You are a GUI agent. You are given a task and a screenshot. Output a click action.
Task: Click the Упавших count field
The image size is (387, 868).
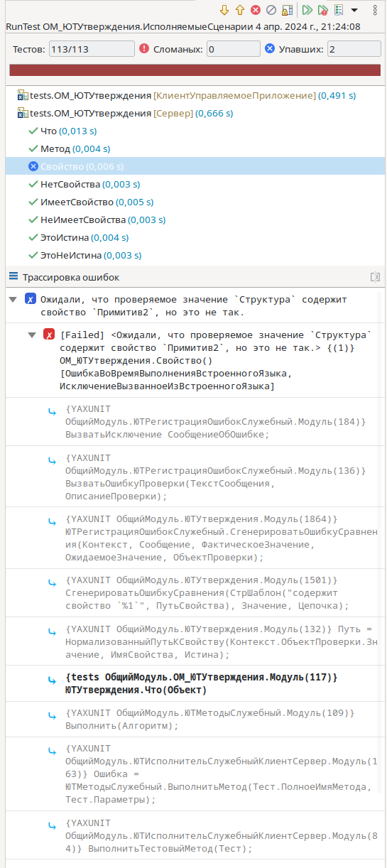coord(353,49)
